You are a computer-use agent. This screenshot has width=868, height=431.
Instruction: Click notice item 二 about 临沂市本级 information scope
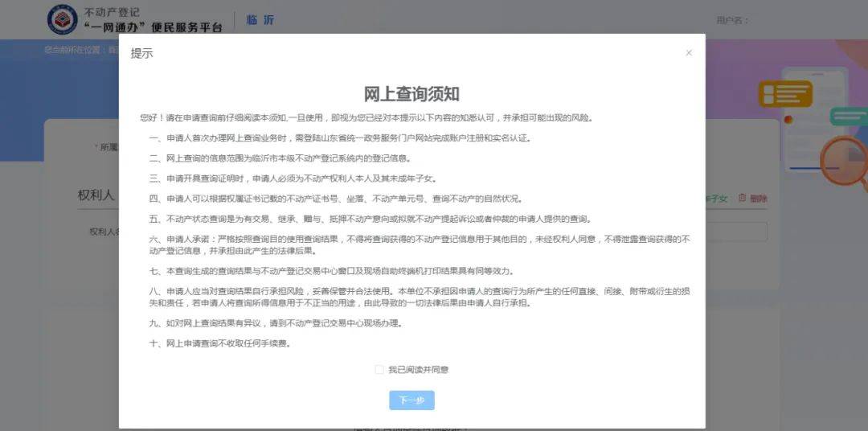pos(280,158)
